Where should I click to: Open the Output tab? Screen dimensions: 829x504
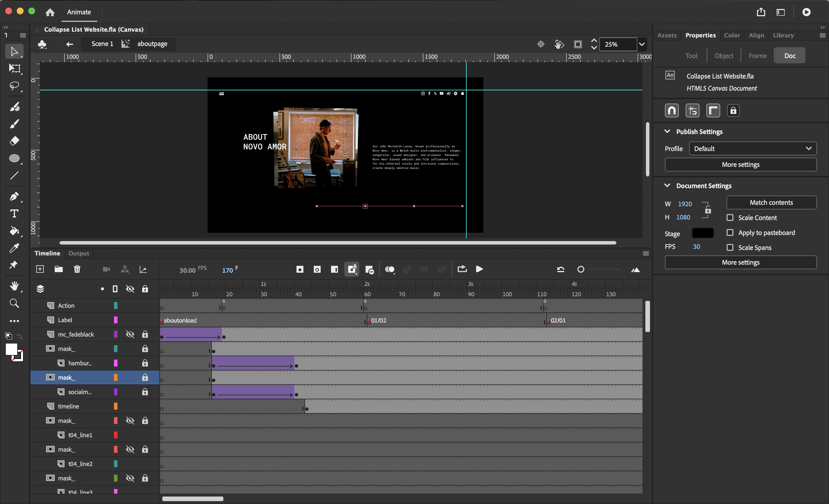[x=79, y=253]
